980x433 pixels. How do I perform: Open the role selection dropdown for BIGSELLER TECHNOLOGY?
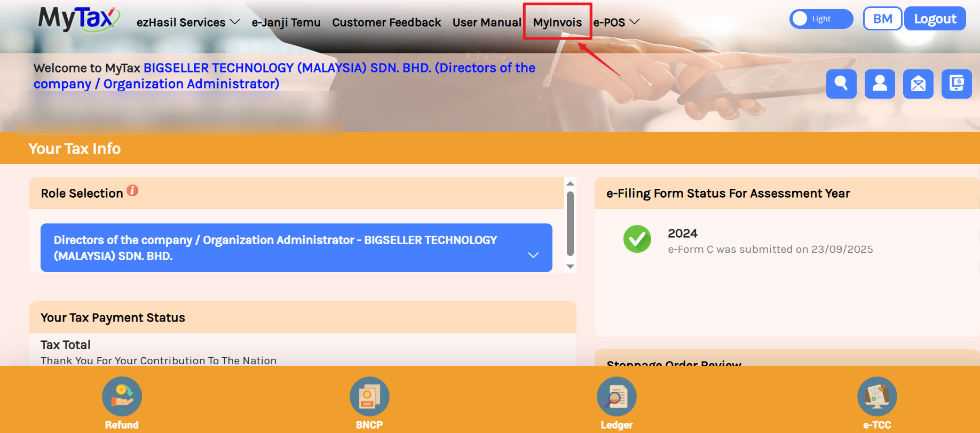tap(296, 248)
